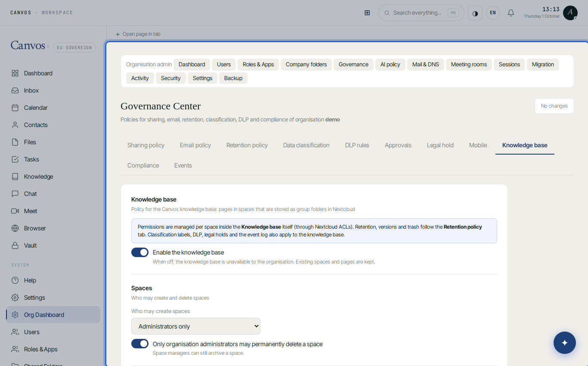Click the No changes button

(554, 106)
